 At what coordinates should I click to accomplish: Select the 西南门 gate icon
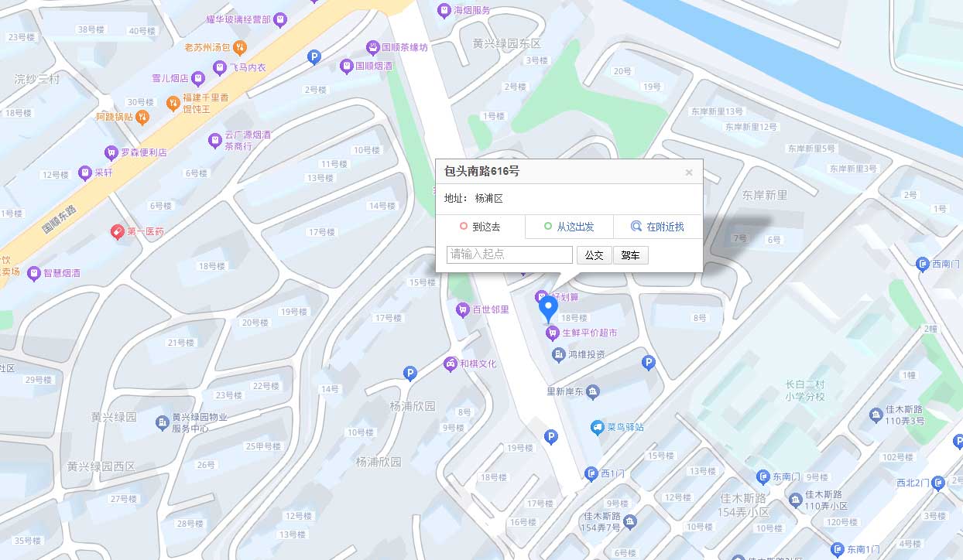[x=923, y=265]
